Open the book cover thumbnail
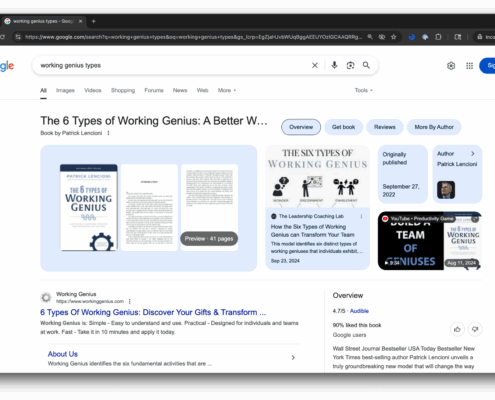 click(89, 207)
